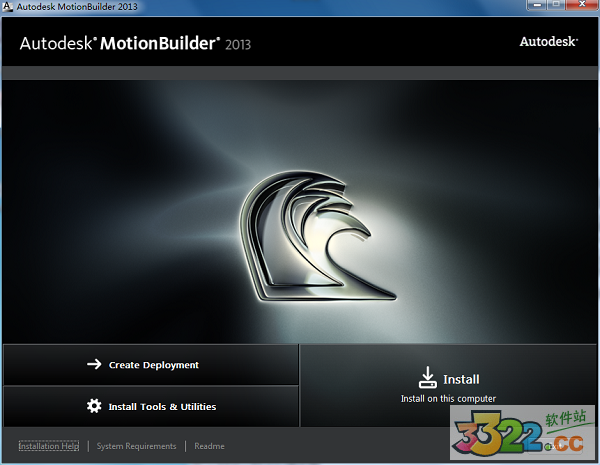The height and width of the screenshot is (465, 600).
Task: Click the Autodesk logo in the header
Action: pyautogui.click(x=549, y=41)
